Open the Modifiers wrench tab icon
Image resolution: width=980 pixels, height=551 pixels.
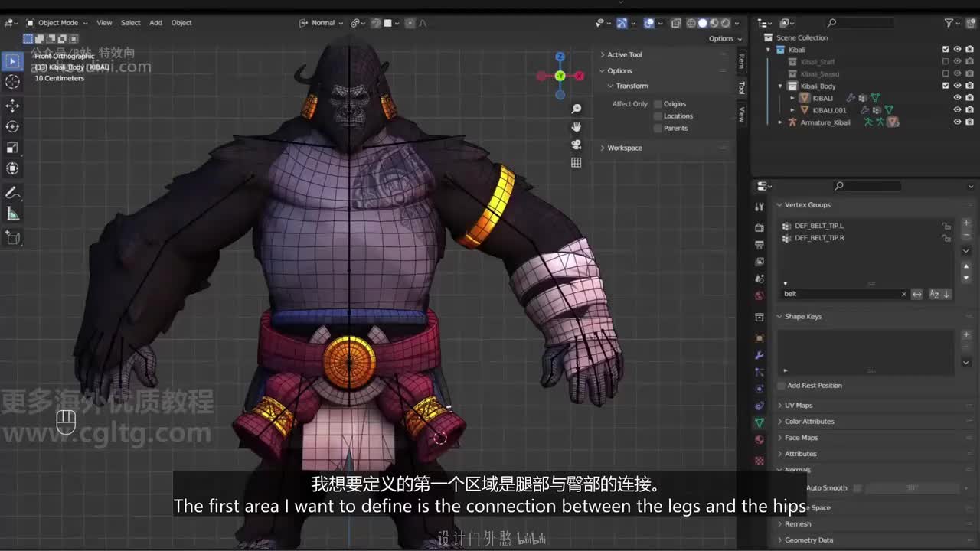coord(759,355)
